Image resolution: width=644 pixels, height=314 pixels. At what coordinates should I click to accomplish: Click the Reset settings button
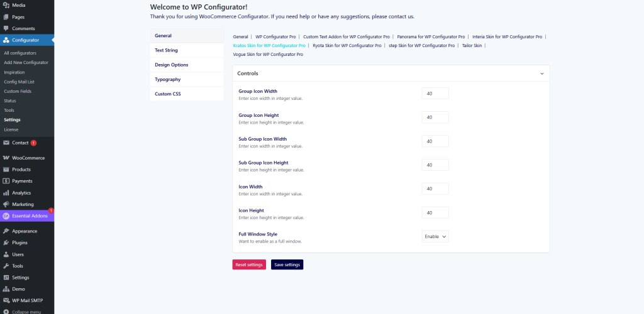(x=249, y=265)
